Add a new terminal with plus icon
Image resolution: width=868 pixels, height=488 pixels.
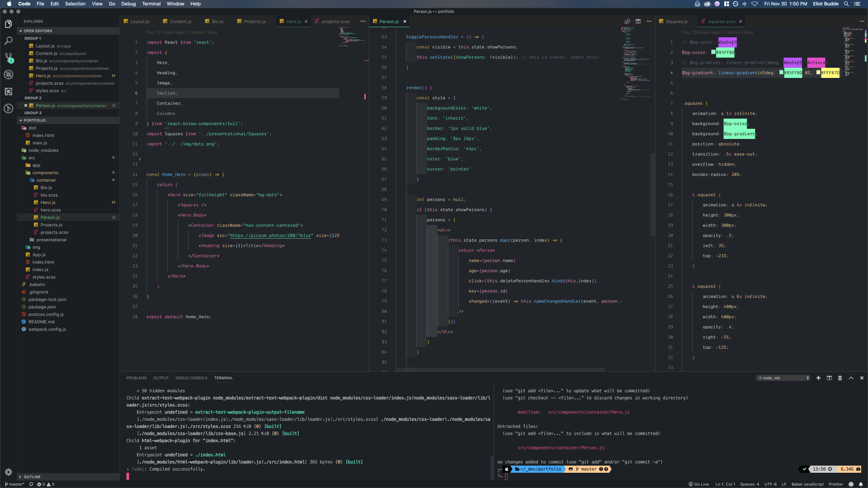(818, 378)
